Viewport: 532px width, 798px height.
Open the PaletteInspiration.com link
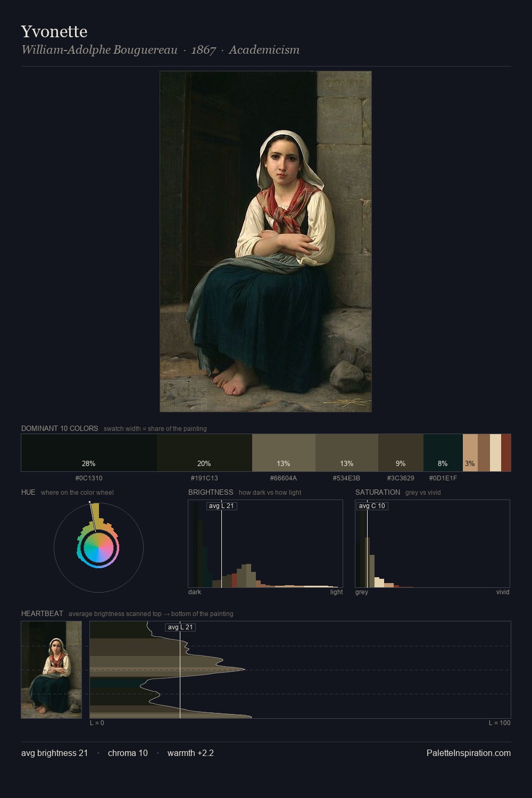tap(469, 753)
